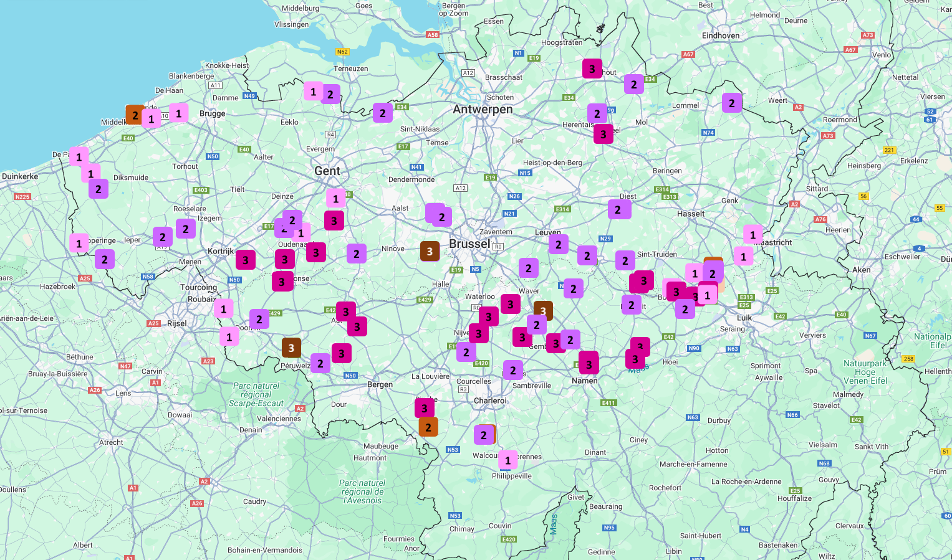Select the magenta 3 marker below Herentals
The height and width of the screenshot is (560, 952).
pyautogui.click(x=603, y=134)
